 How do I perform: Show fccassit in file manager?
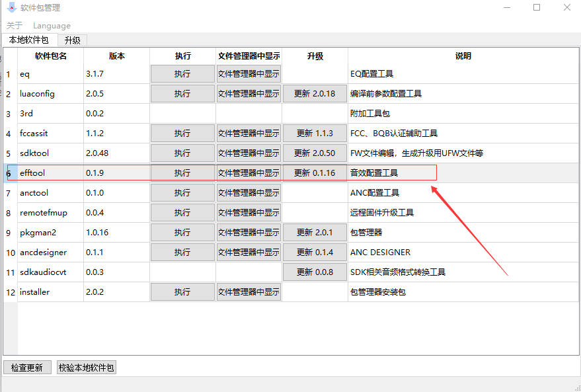point(249,134)
